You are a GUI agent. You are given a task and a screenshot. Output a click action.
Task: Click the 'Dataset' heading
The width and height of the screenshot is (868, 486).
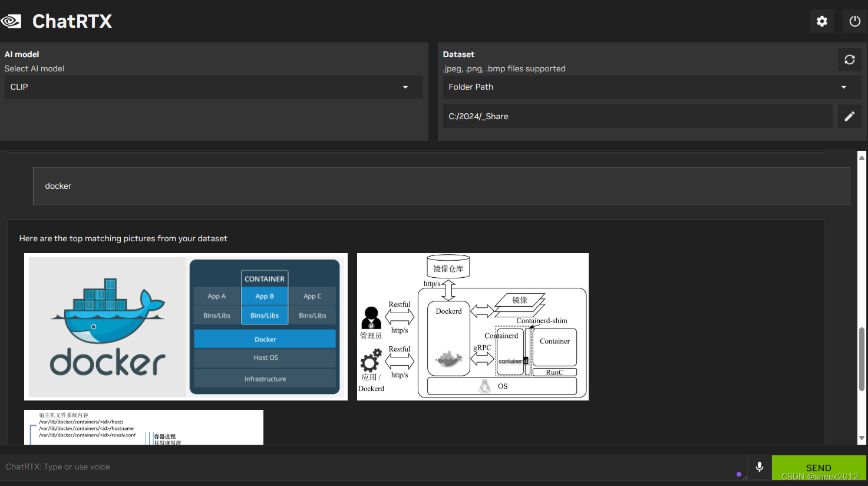(458, 54)
